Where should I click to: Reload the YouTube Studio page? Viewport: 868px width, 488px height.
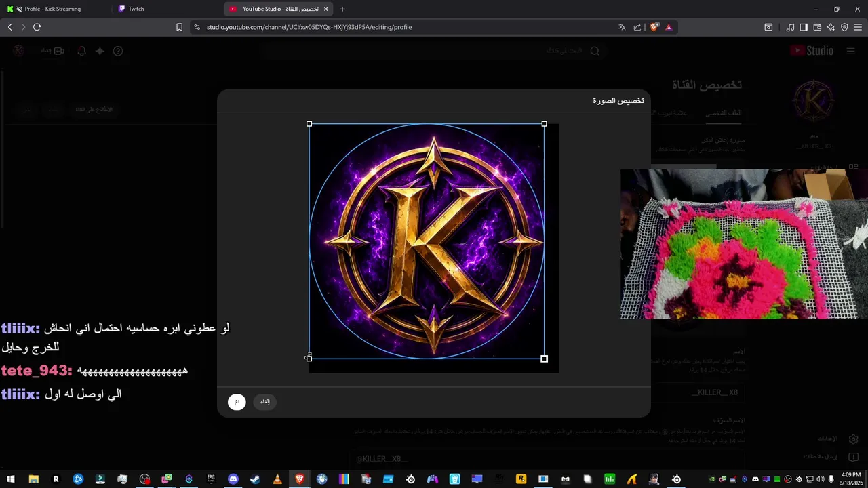pyautogui.click(x=37, y=27)
